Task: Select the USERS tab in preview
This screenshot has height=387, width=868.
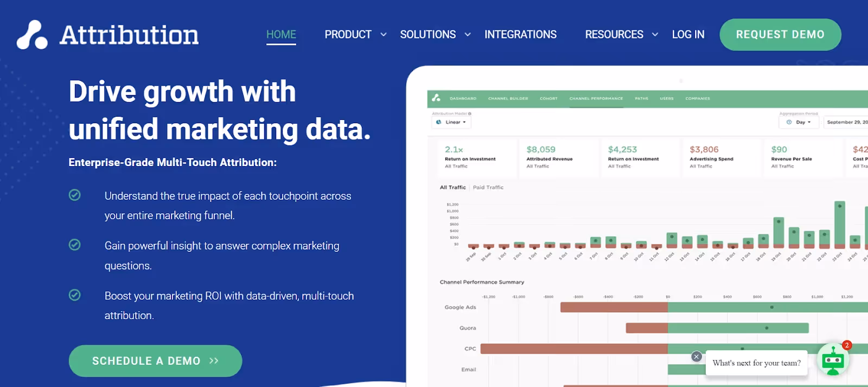Action: pyautogui.click(x=667, y=99)
